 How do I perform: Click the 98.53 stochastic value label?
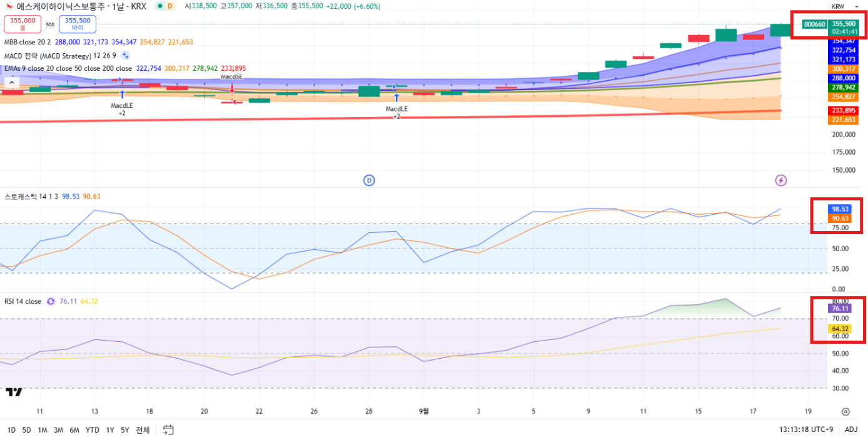[840, 208]
